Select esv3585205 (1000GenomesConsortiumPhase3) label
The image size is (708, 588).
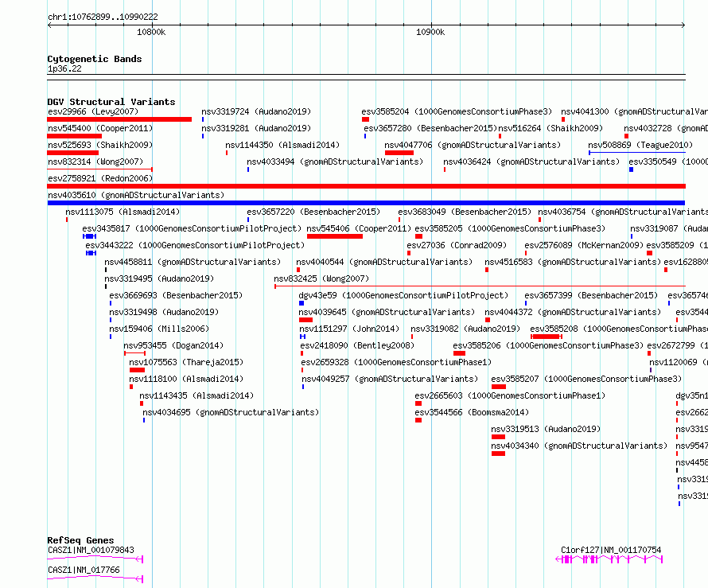510,228
